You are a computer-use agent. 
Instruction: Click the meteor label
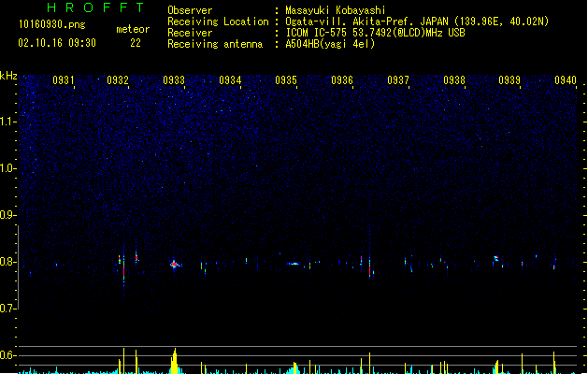[133, 29]
